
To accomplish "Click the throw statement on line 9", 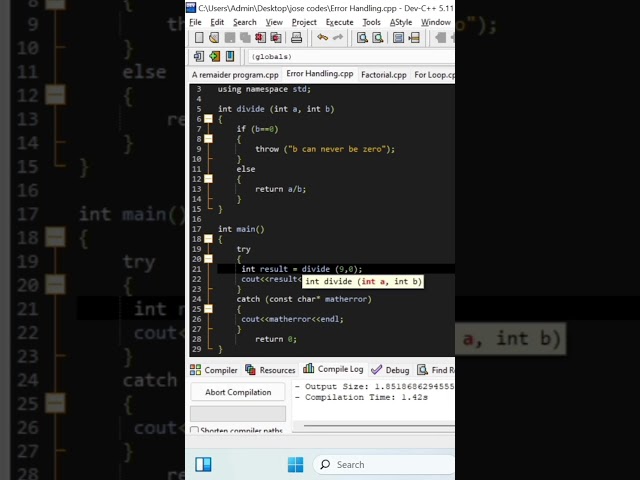I will 325,149.
